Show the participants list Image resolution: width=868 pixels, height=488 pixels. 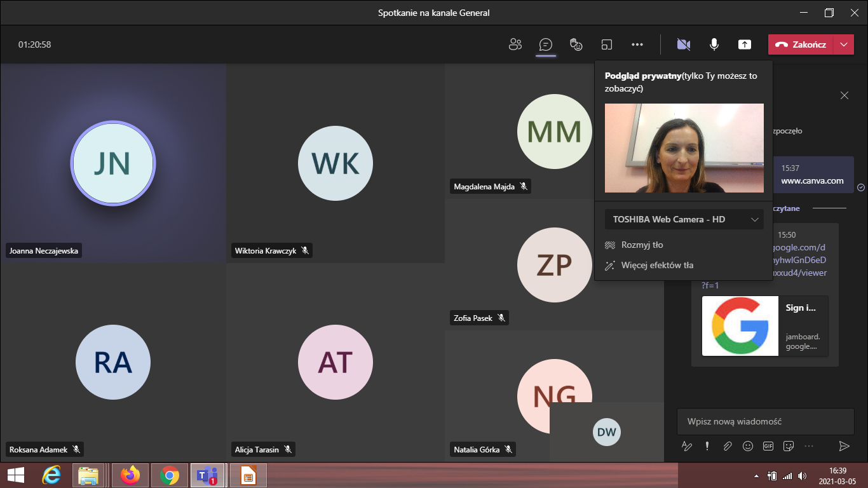tap(515, 44)
